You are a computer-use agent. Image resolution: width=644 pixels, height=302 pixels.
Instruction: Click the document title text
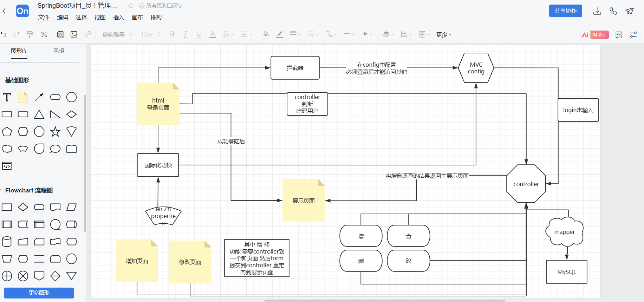pos(77,6)
